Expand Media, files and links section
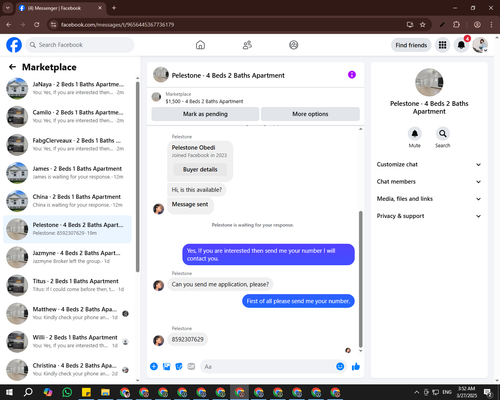The width and height of the screenshot is (500, 400). (x=429, y=199)
